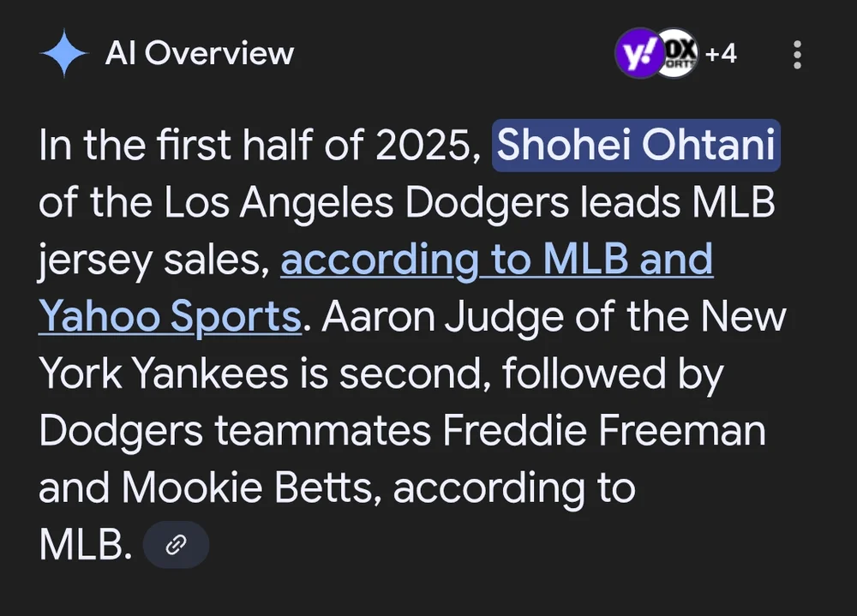Image resolution: width=857 pixels, height=616 pixels.
Task: Click the words jersey sales
Action: pyautogui.click(x=154, y=260)
